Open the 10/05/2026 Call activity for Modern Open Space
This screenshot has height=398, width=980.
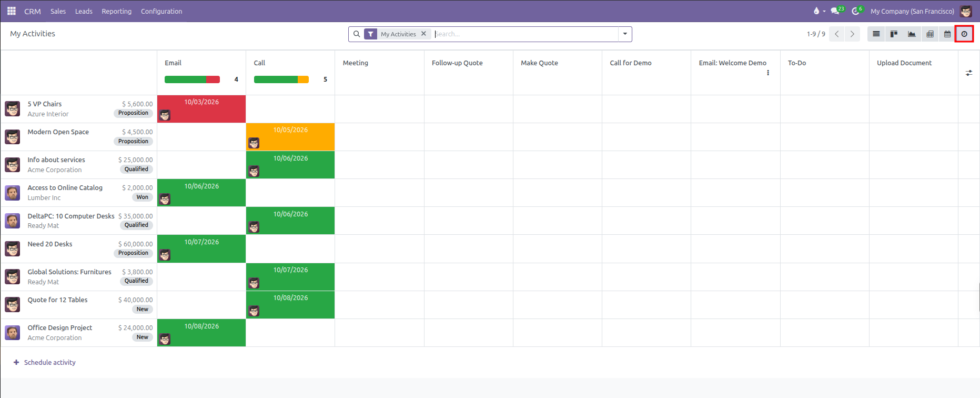click(290, 137)
